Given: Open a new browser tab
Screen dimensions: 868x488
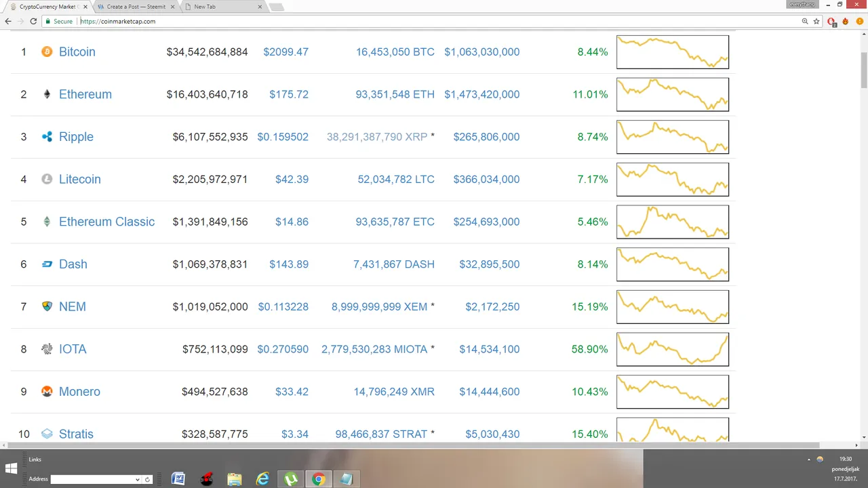Looking at the screenshot, I should tap(277, 7).
